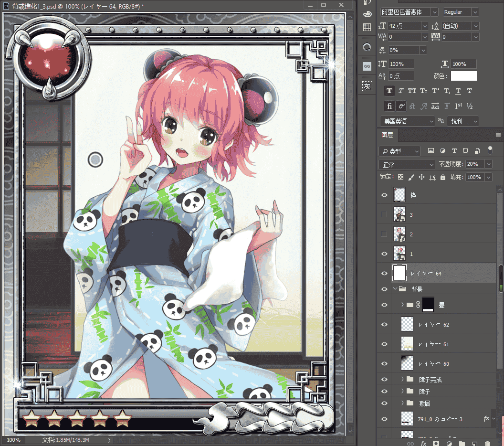Viewport: 504px width, 446px height.
Task: Hide the レイヤー 64 layer
Action: [384, 273]
